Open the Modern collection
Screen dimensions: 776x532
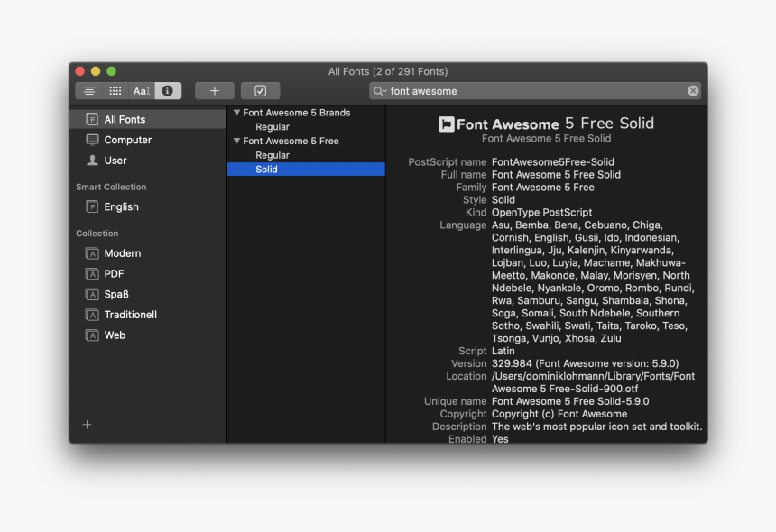[147, 253]
